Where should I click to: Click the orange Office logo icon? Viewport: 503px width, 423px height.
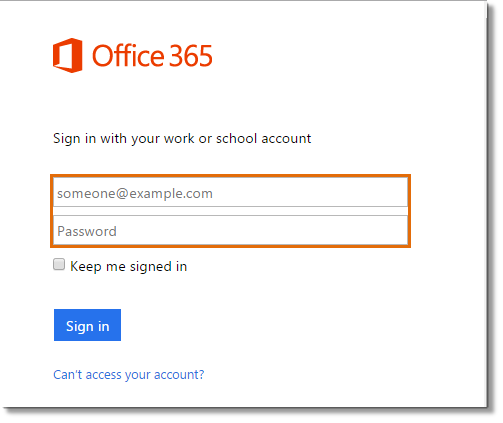click(x=68, y=55)
